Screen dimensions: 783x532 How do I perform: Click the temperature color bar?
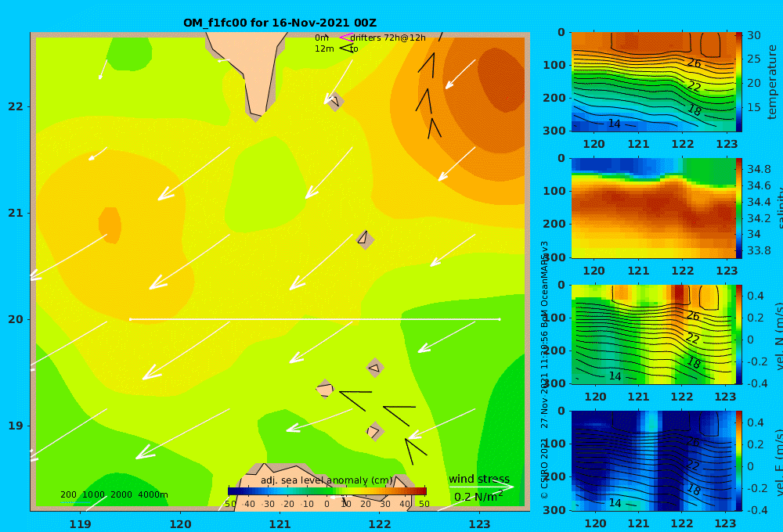[x=738, y=82]
